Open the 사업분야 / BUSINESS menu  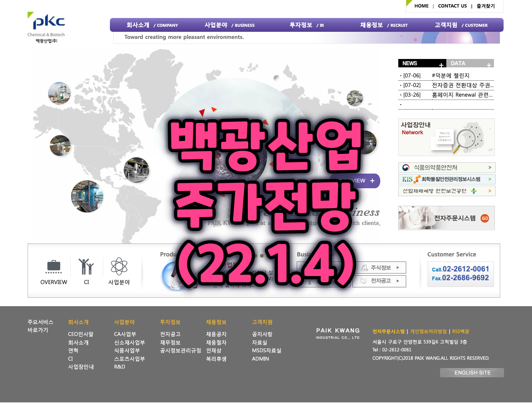point(229,25)
